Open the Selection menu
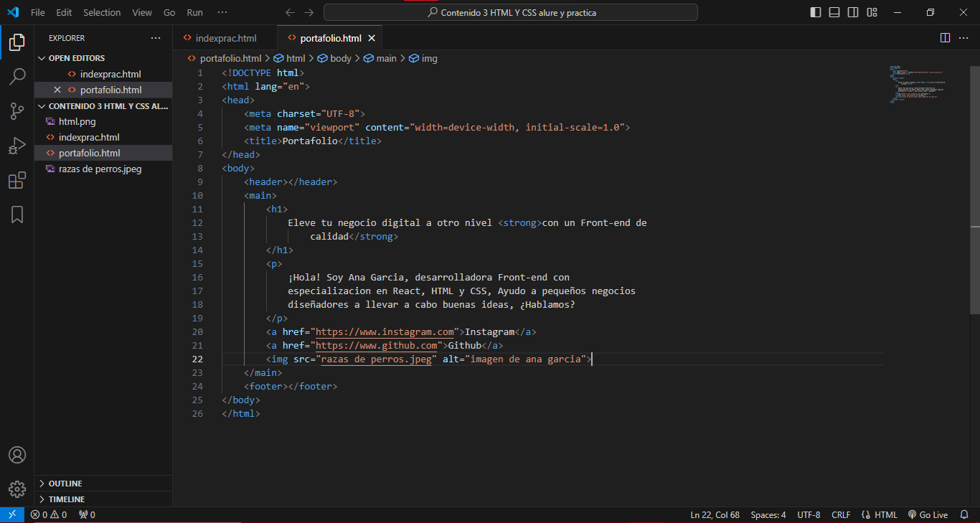 pyautogui.click(x=102, y=12)
